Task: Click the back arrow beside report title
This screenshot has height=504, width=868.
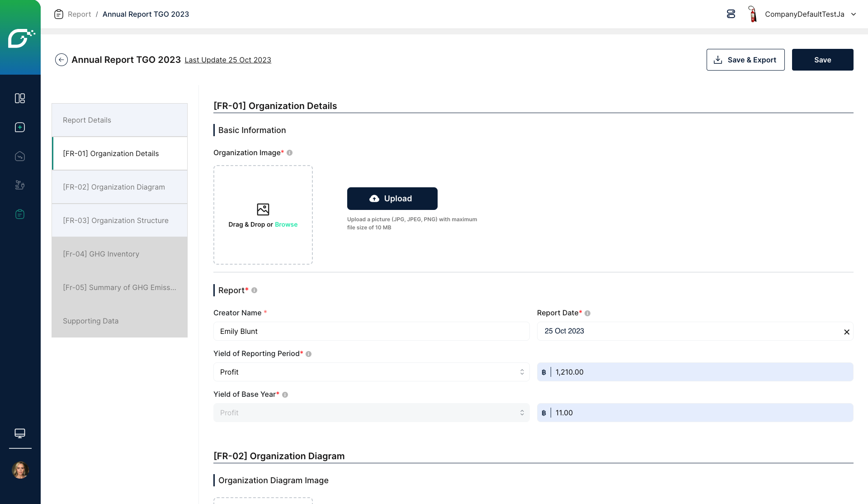Action: pyautogui.click(x=61, y=60)
